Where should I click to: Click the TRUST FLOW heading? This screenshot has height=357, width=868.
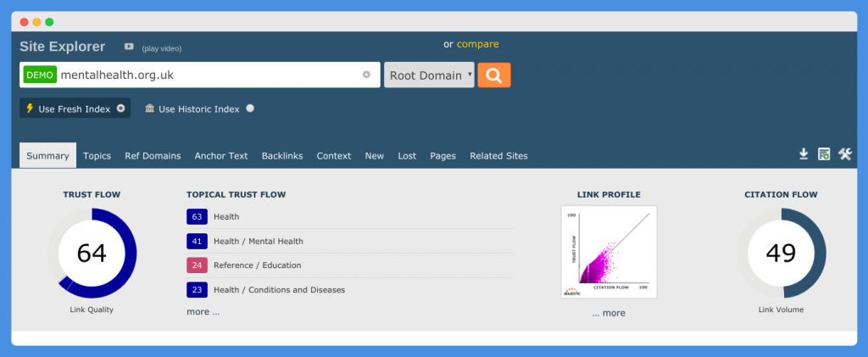[92, 194]
